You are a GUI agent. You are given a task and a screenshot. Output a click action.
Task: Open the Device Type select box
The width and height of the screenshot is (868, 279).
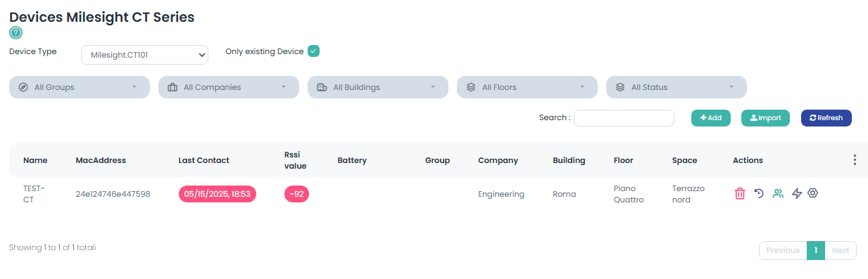144,55
